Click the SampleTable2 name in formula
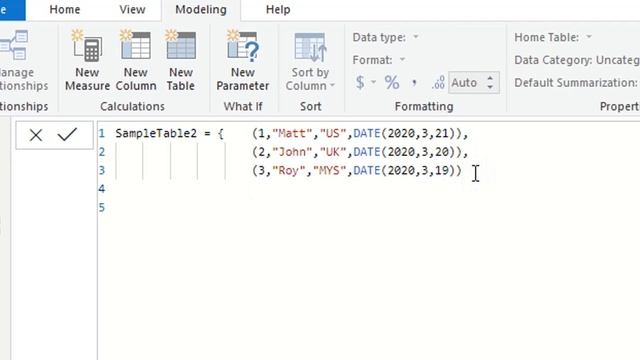This screenshot has width=640, height=360. pyautogui.click(x=156, y=133)
